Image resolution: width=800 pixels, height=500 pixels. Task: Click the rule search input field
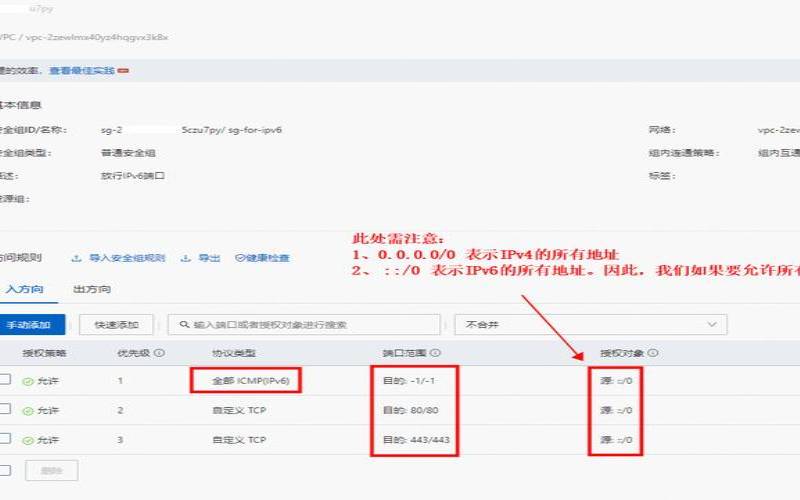(310, 325)
